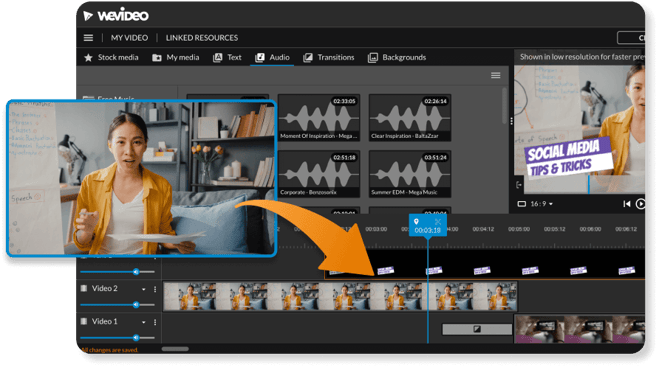Open the Video 1 track more-options dots

click(x=155, y=322)
